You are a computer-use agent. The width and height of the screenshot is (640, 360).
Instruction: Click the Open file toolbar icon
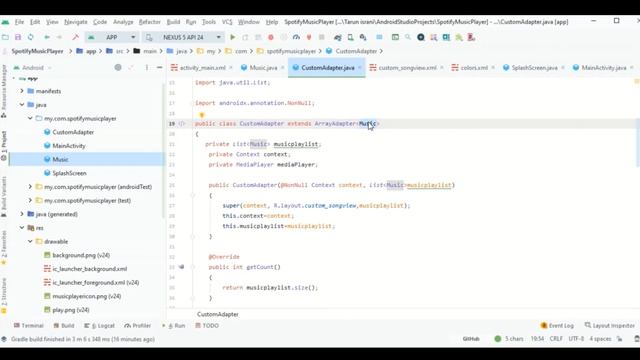5,37
